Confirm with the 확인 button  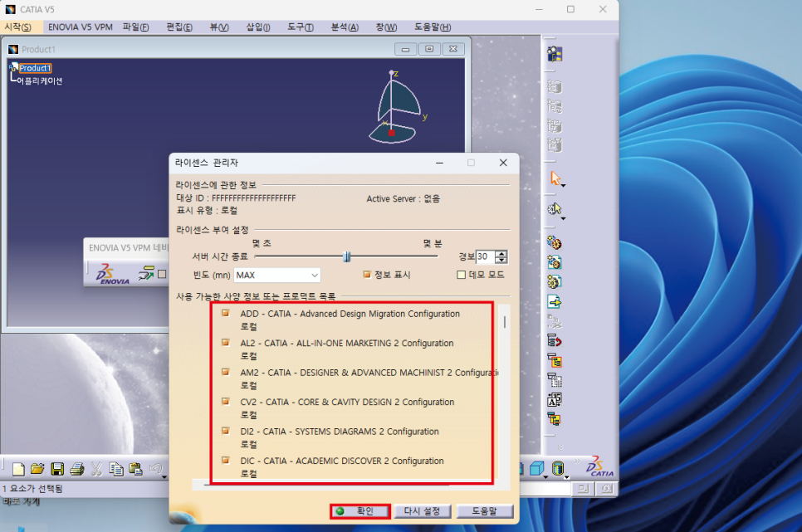360,511
